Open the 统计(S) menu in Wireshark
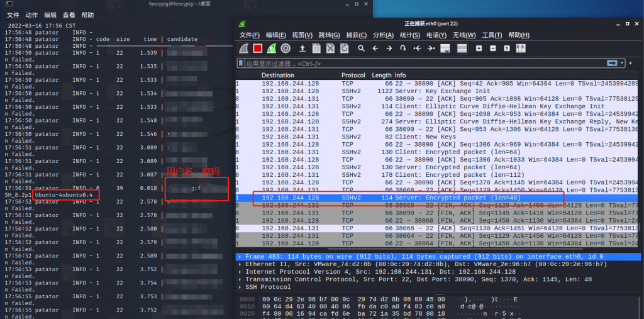 tap(410, 35)
